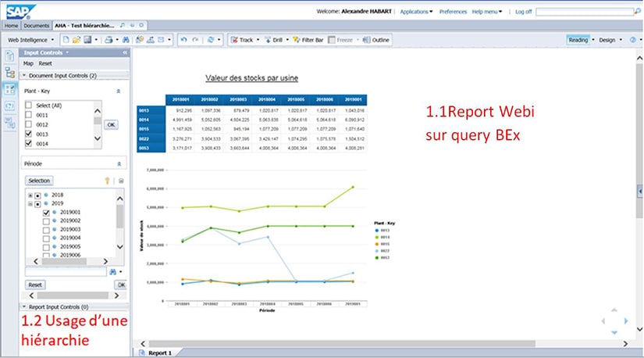Click the Save diskette icon

pos(87,40)
